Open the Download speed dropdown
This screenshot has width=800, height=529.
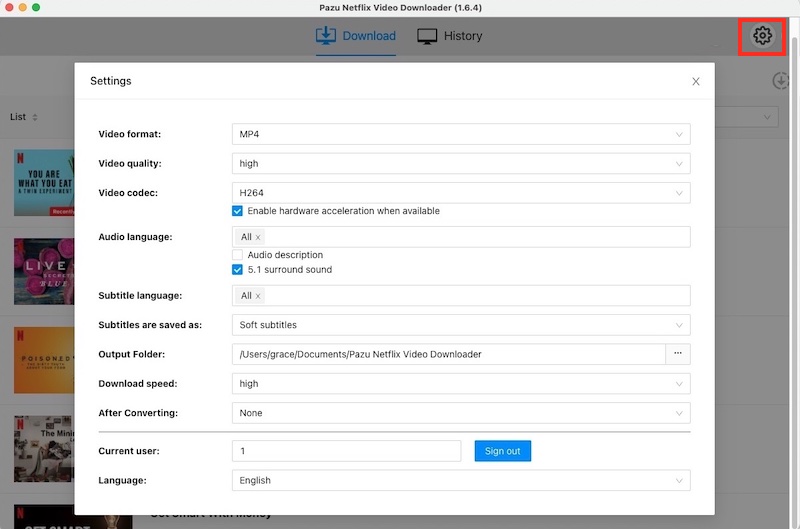tap(461, 384)
